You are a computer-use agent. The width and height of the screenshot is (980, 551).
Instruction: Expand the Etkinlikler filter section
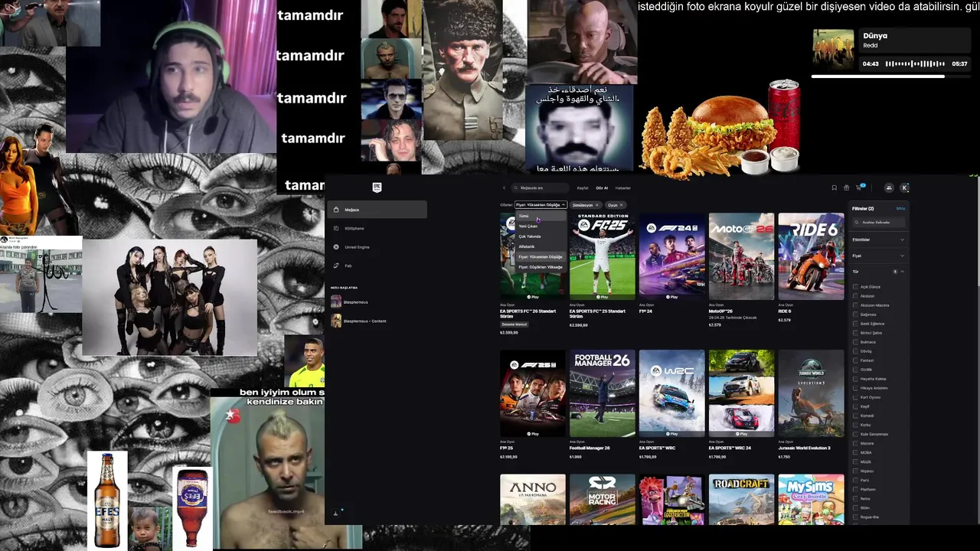(879, 240)
